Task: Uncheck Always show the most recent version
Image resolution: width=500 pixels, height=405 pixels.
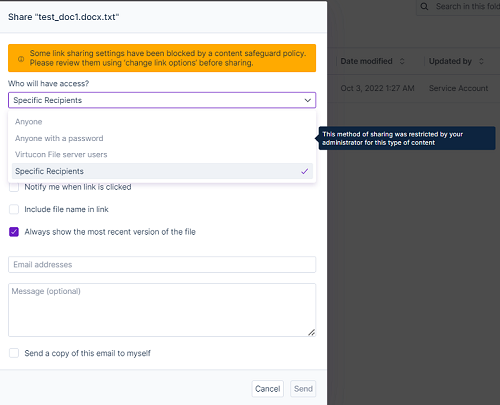Action: click(x=14, y=232)
